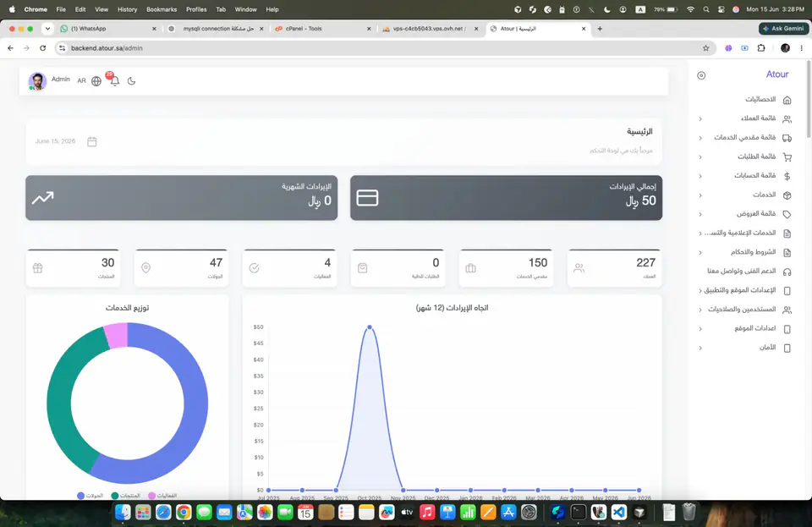Expand the الخدمات chevron
Image resolution: width=812 pixels, height=527 pixels.
click(x=700, y=195)
